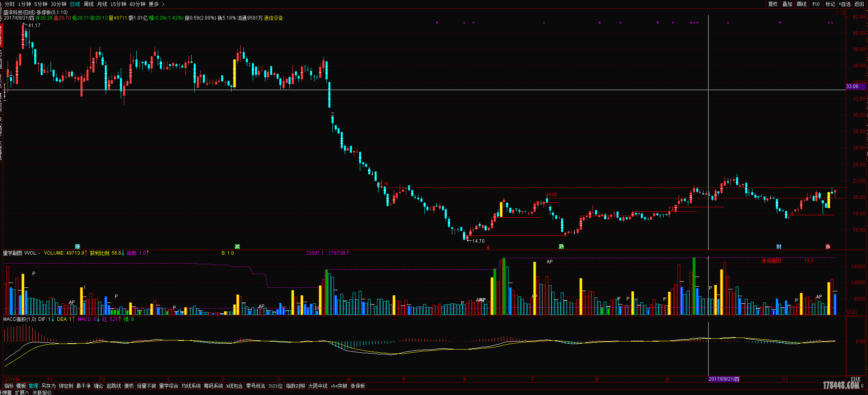
Task: Apply the 最干净 template
Action: (x=83, y=386)
